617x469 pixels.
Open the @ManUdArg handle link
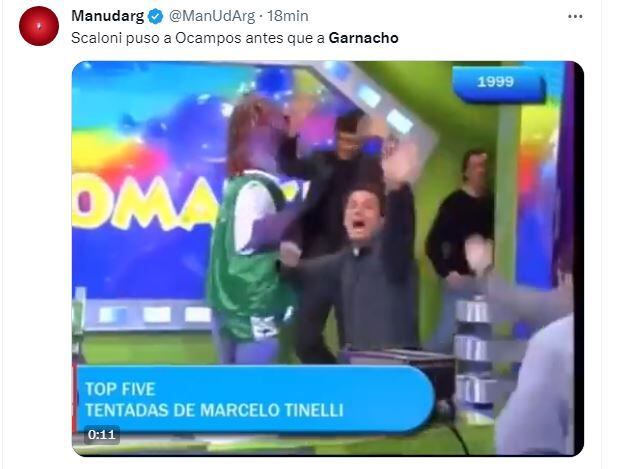(212, 16)
